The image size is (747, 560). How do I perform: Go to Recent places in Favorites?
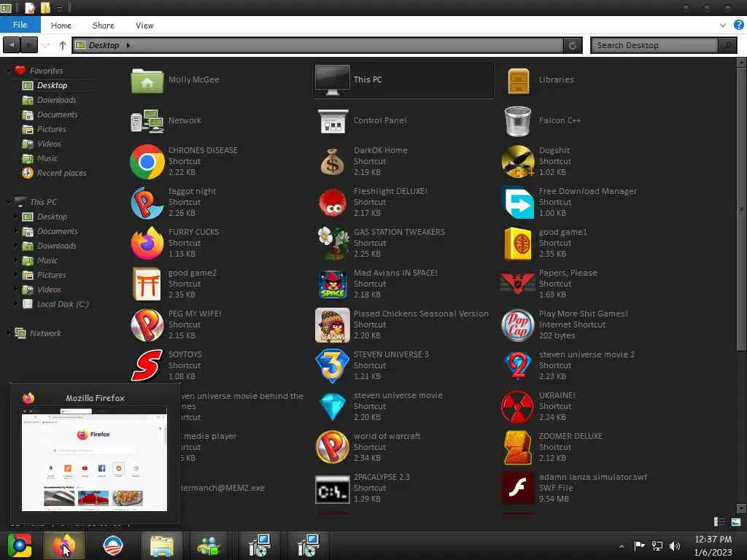[x=62, y=174]
